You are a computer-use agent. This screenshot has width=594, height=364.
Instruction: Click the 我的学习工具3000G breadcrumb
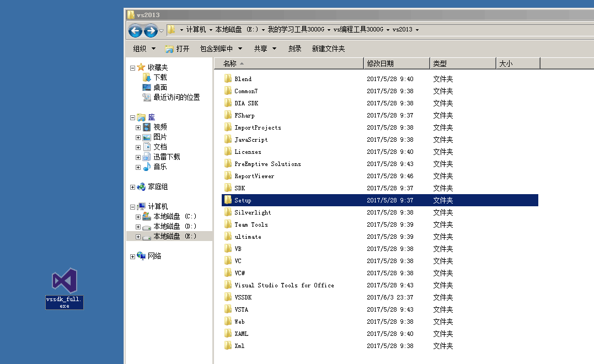(x=296, y=30)
